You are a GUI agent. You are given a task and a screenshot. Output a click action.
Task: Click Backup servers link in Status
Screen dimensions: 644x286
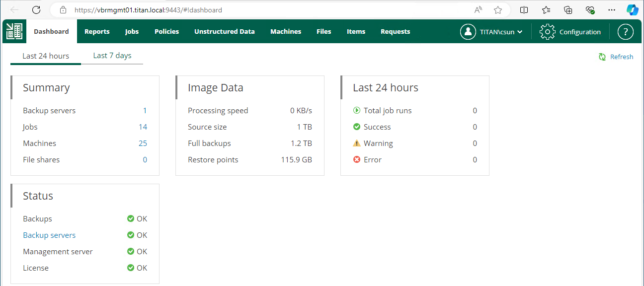pos(49,235)
